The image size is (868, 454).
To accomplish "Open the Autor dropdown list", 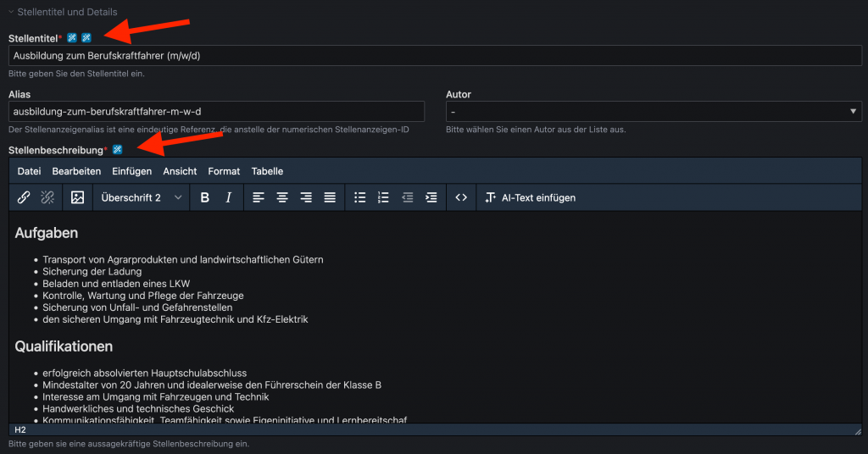I will pyautogui.click(x=653, y=112).
